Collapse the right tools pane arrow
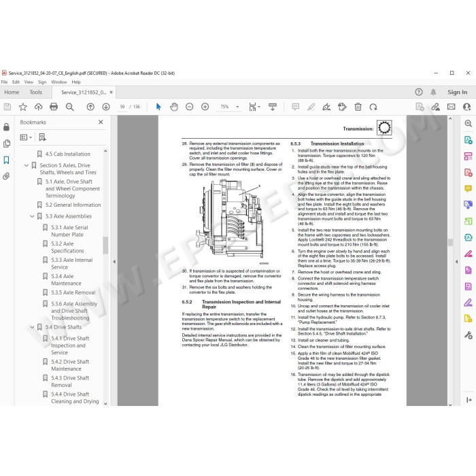 click(456, 261)
